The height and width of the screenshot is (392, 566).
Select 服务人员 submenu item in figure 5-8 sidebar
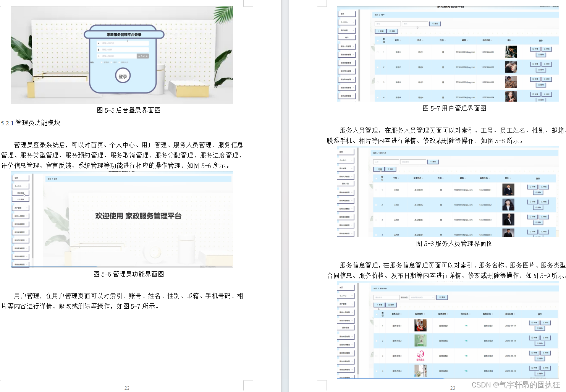pos(345,184)
